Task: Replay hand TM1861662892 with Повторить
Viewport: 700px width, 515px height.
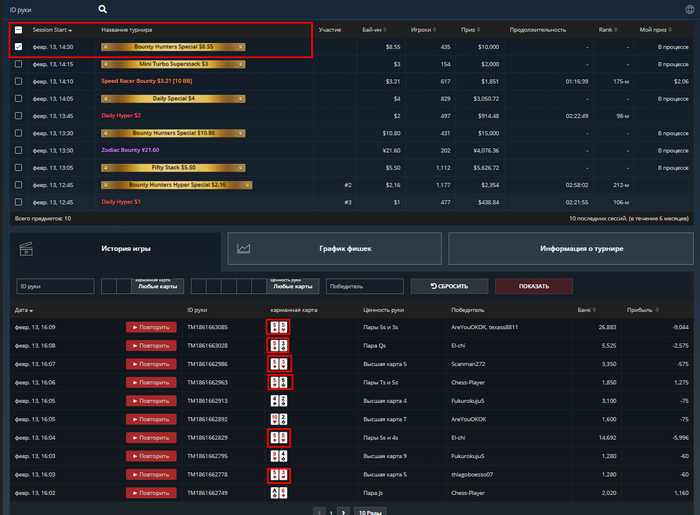Action: (x=151, y=419)
